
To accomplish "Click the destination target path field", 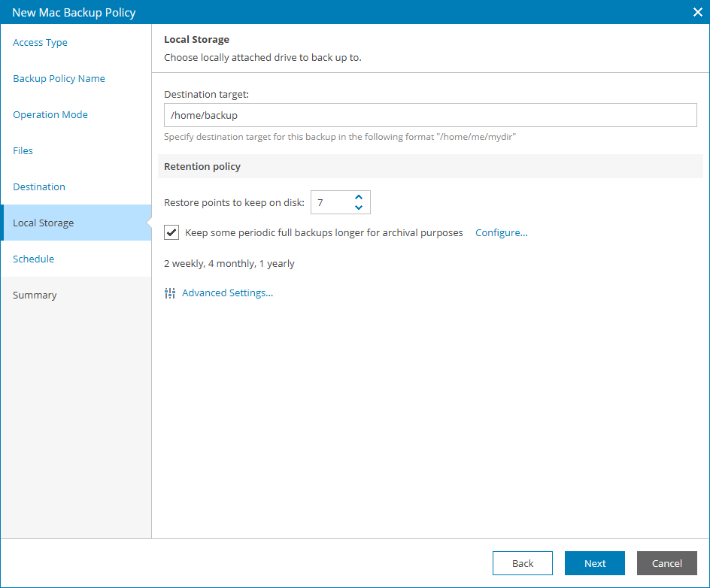I will coord(430,115).
